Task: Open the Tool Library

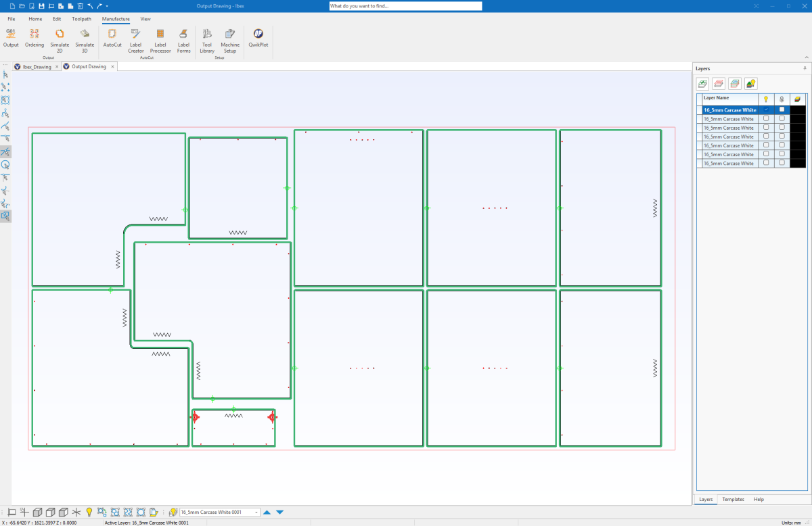Action: 207,39
